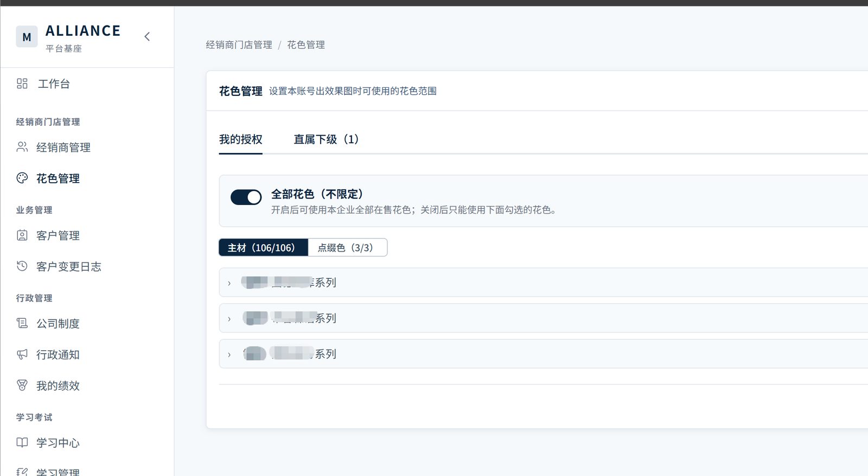Switch to the 直属下级（1）tab
868x476 pixels.
tap(326, 139)
